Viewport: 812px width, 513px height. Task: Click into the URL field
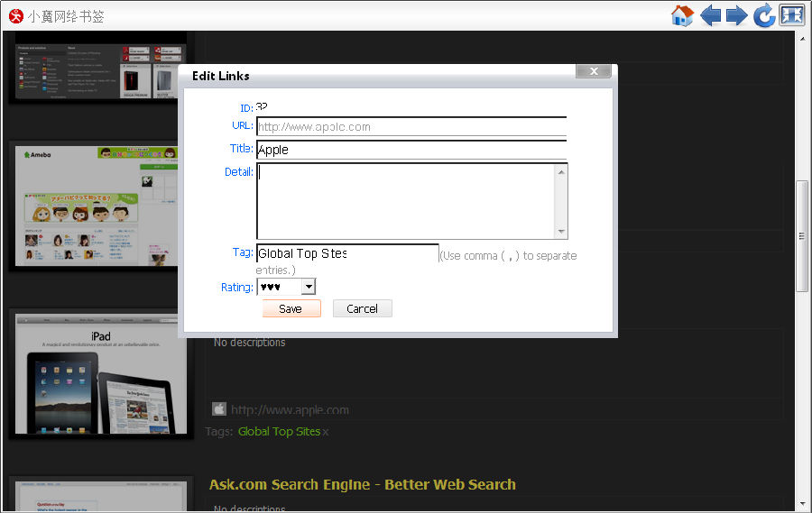411,126
